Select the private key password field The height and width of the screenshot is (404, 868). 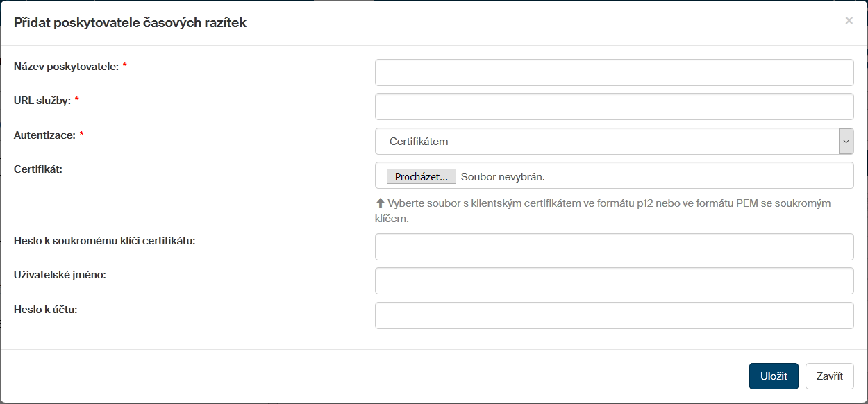(614, 246)
